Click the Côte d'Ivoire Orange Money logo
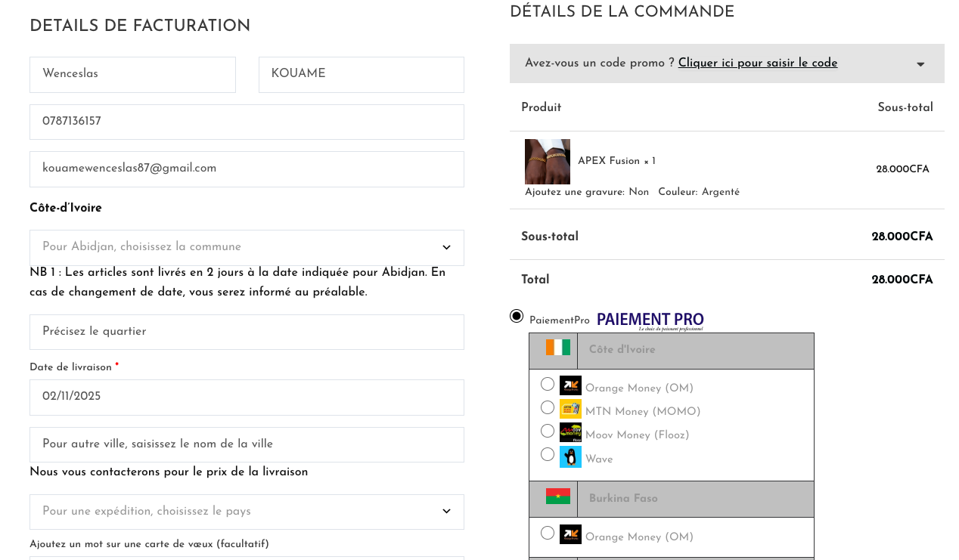This screenshot has height=560, width=959. tap(570, 386)
